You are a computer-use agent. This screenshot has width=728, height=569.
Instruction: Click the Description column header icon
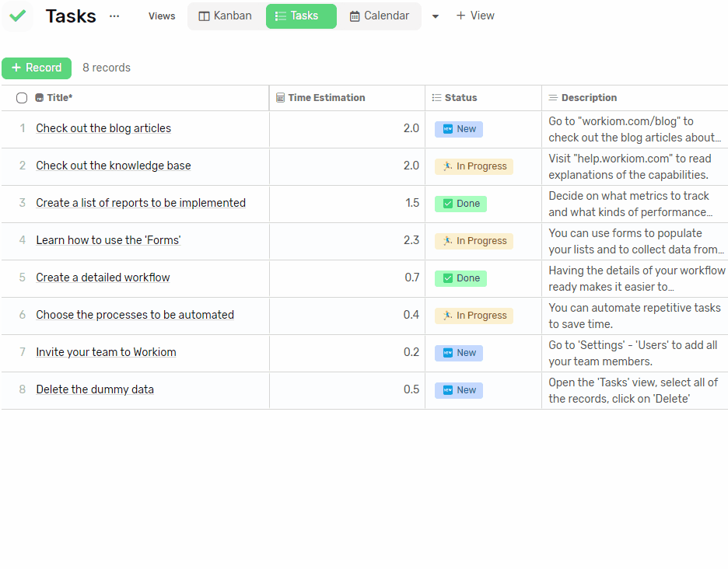[553, 98]
